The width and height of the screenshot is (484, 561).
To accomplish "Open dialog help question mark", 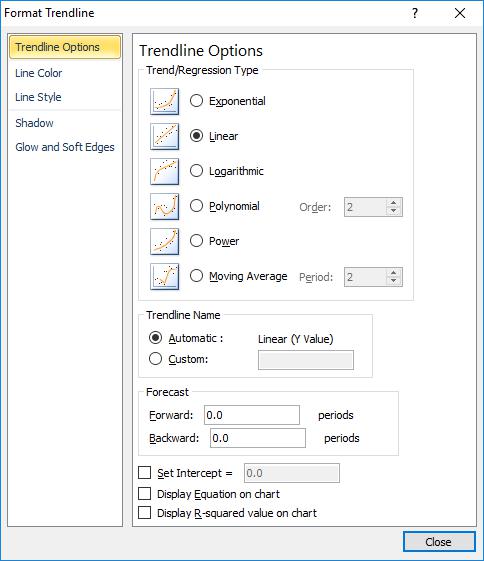I will click(x=415, y=14).
